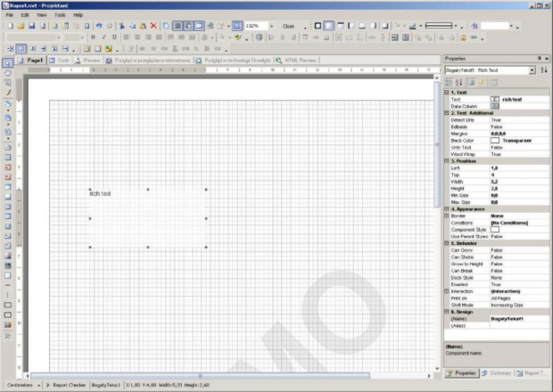Image resolution: width=553 pixels, height=392 pixels.
Task: Click the Properties bottom panel tab
Action: 462,373
